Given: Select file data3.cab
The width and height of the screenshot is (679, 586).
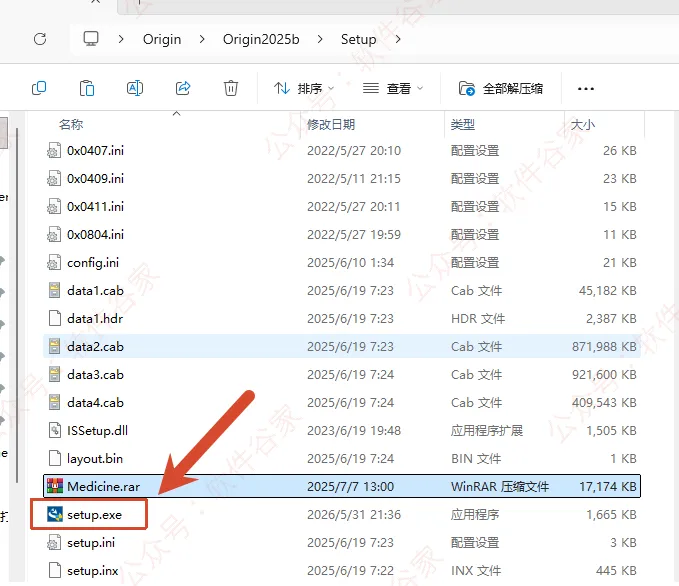Looking at the screenshot, I should point(342,375).
